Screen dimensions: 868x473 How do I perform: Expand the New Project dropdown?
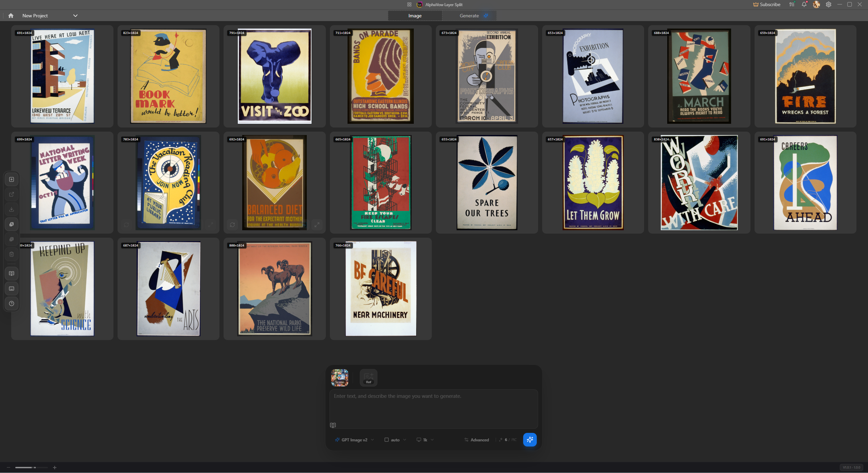[75, 16]
